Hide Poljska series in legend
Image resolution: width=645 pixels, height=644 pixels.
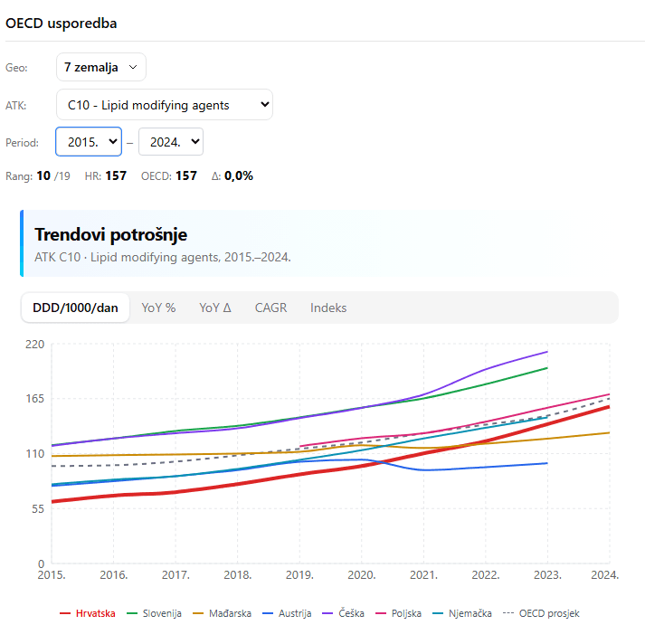[406, 613]
